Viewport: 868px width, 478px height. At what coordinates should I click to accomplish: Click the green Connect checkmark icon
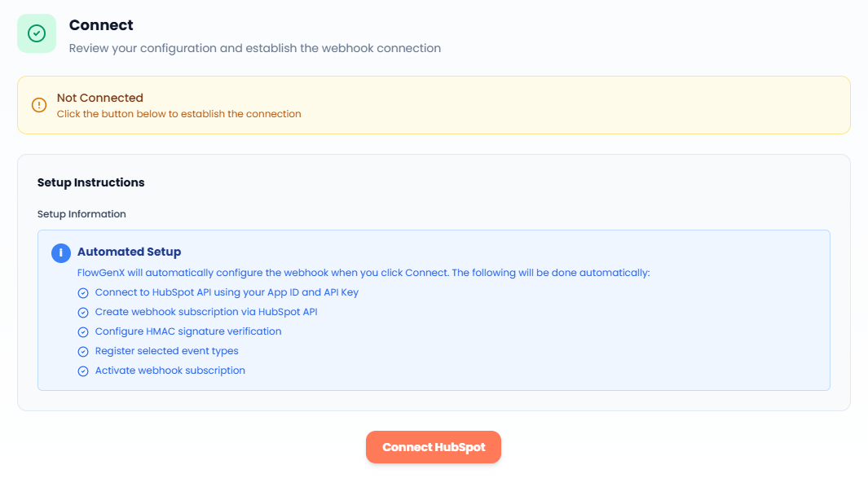tap(37, 33)
